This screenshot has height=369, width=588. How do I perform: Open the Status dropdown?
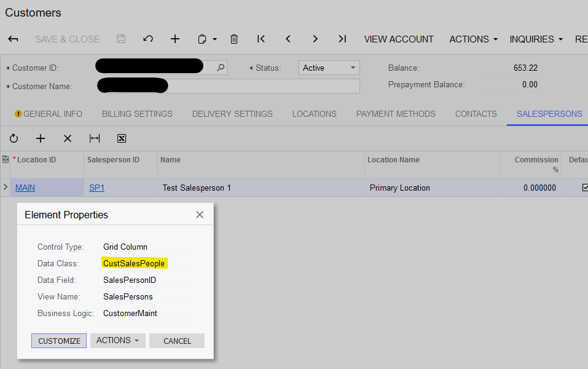[329, 68]
